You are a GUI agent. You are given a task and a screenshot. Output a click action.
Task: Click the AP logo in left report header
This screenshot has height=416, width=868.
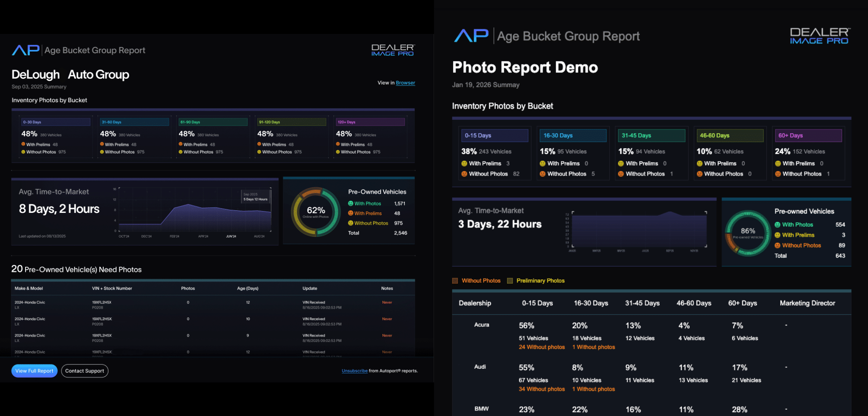point(26,50)
